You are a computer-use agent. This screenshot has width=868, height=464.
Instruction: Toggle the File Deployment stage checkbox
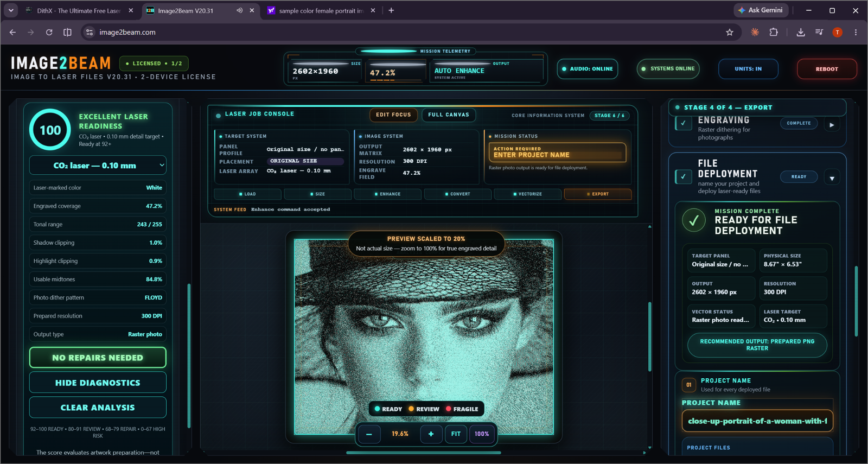(683, 176)
